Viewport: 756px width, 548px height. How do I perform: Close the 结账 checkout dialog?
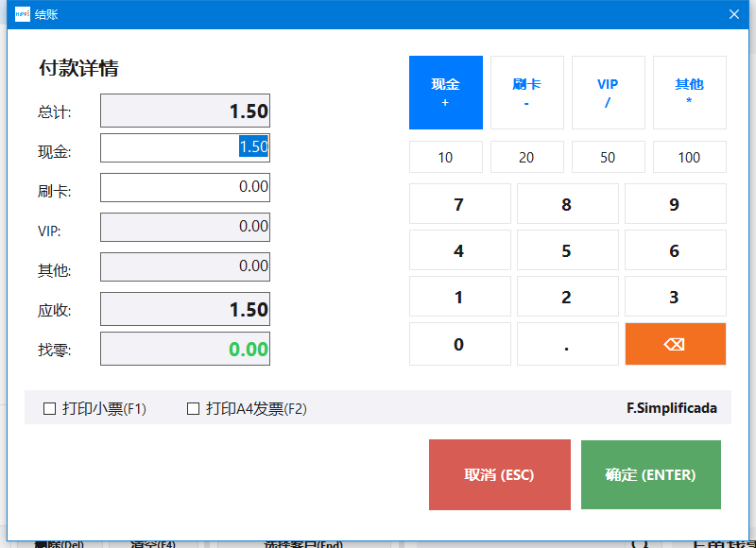pos(734,14)
